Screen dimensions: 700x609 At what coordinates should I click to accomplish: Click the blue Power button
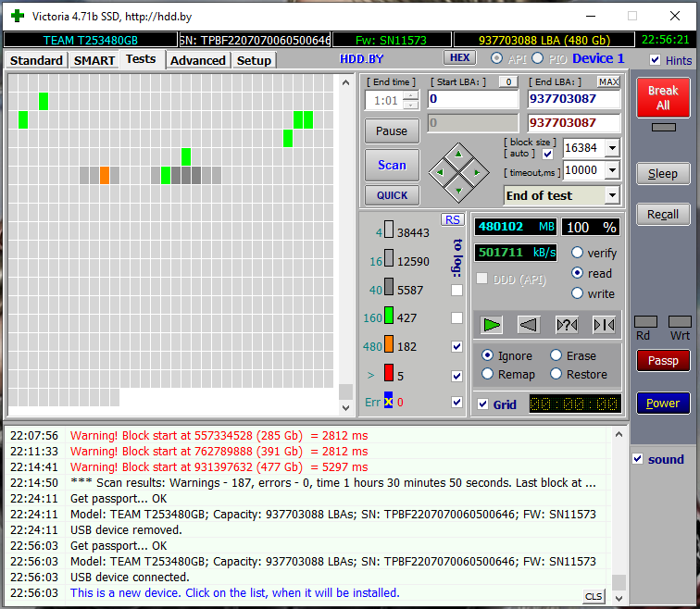(663, 403)
